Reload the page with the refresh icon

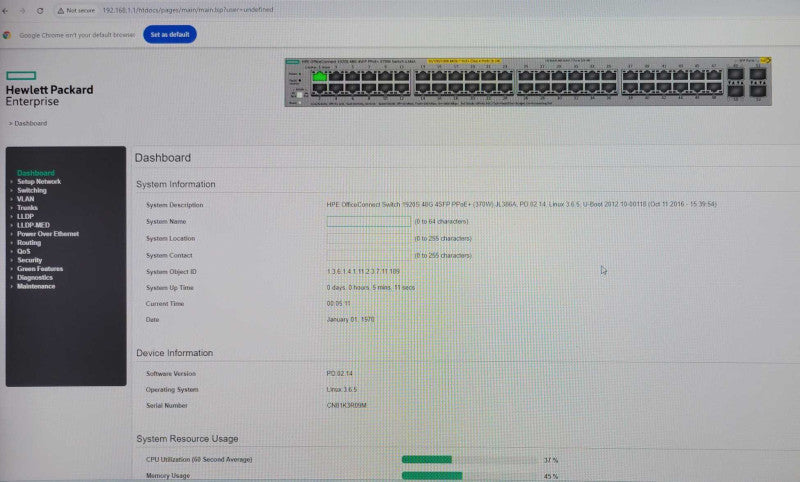[x=40, y=11]
